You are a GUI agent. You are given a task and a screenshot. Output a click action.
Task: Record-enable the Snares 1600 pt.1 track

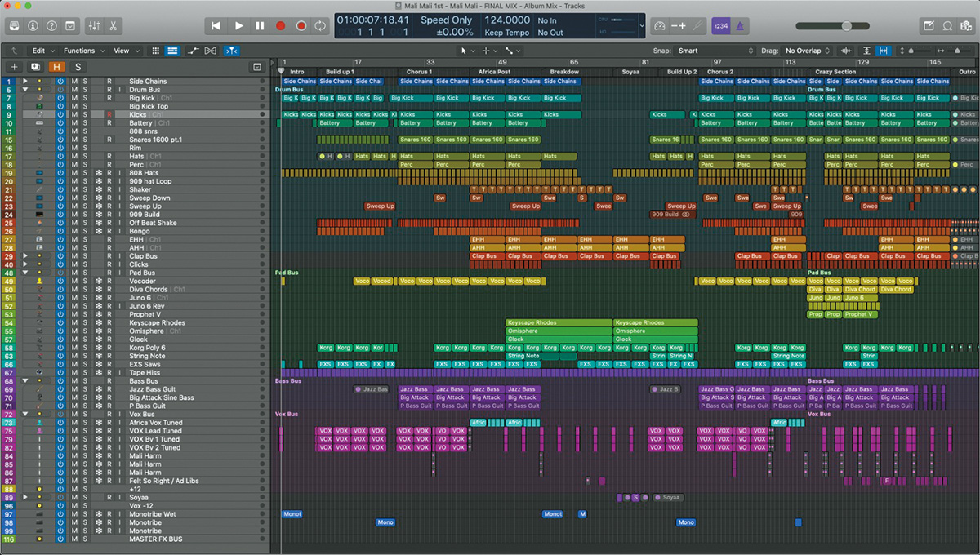click(109, 140)
